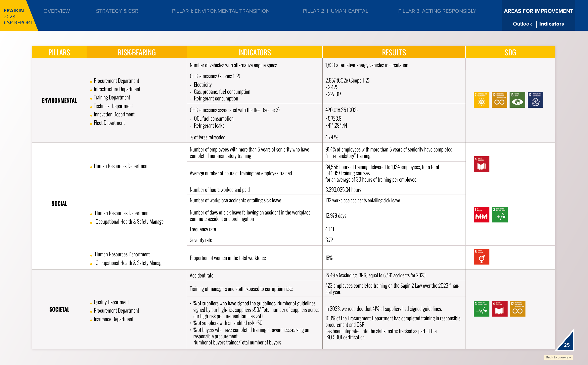Click SDG 3 good health icon in Societal row

point(481,309)
